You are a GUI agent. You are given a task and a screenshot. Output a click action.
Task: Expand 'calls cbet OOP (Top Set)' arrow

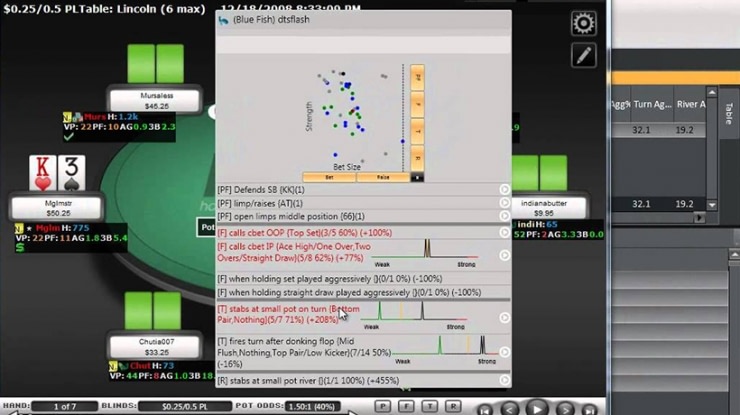(505, 232)
